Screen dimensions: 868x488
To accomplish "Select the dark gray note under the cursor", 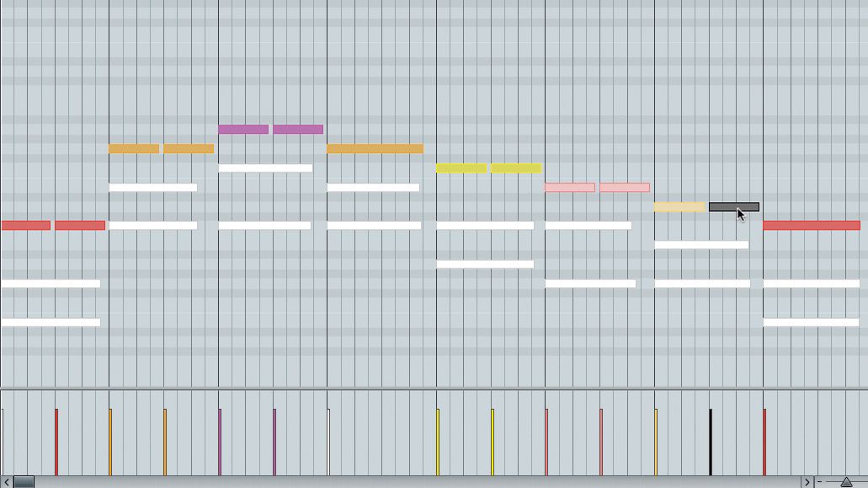I will pyautogui.click(x=731, y=206).
